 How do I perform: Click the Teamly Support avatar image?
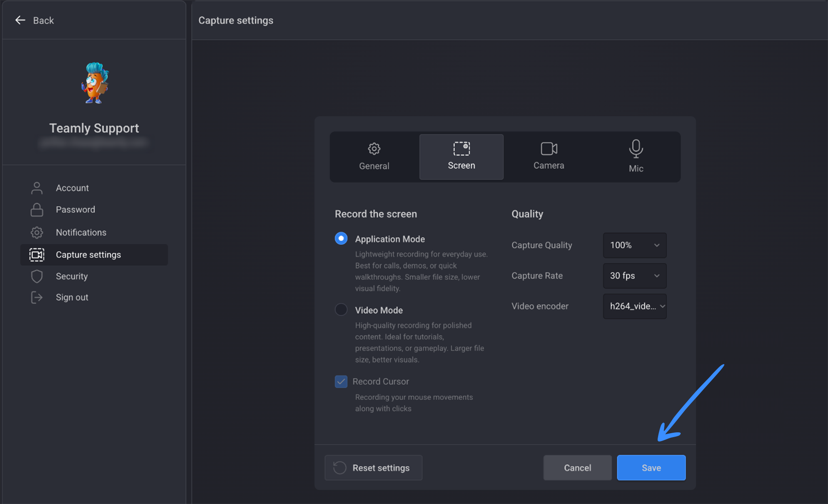94,83
